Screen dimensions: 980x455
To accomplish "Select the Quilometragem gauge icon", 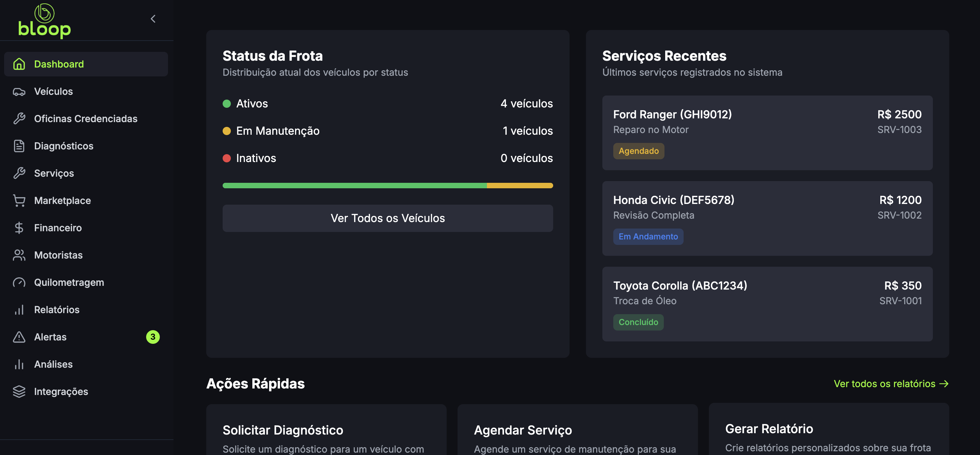I will (19, 282).
